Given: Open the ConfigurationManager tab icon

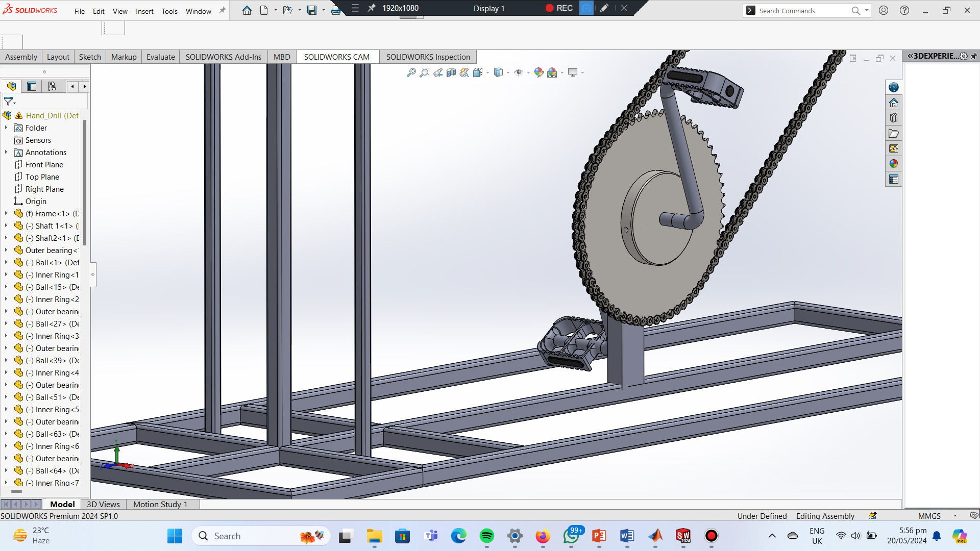Looking at the screenshot, I should (52, 86).
